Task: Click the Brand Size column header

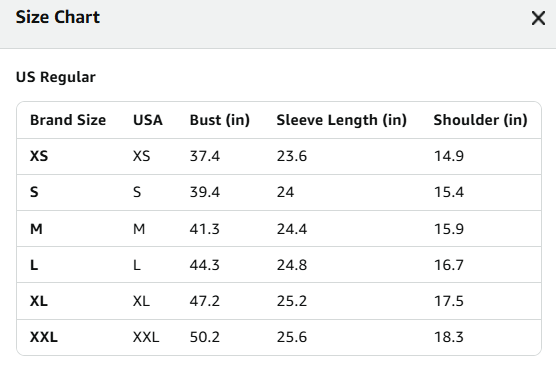Action: pos(68,120)
